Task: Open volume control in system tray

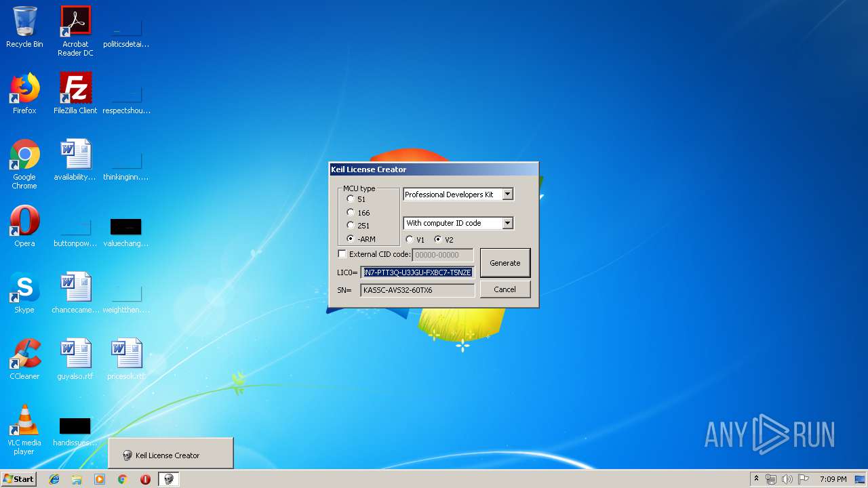Action: pos(787,479)
